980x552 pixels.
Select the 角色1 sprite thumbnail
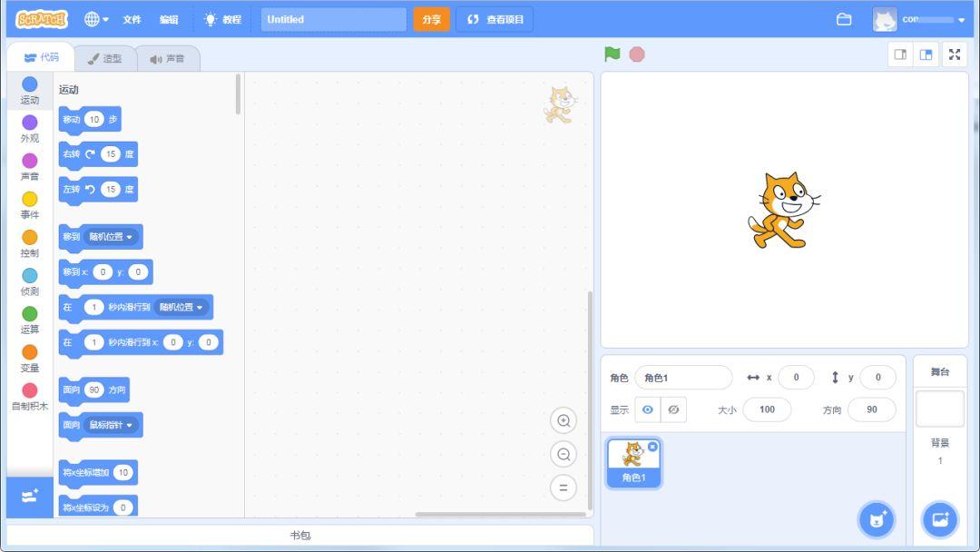pyautogui.click(x=633, y=463)
